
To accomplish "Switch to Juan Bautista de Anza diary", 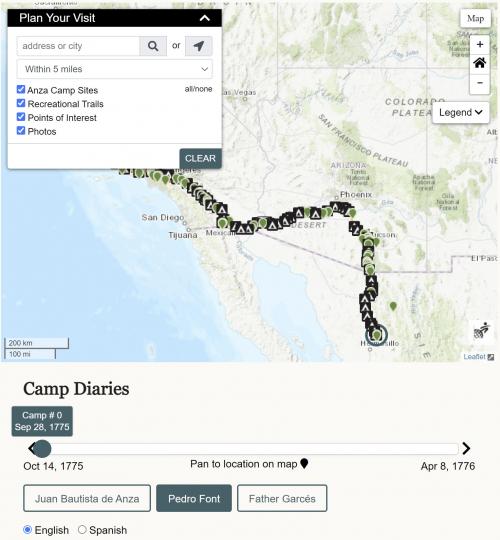I will [x=87, y=498].
